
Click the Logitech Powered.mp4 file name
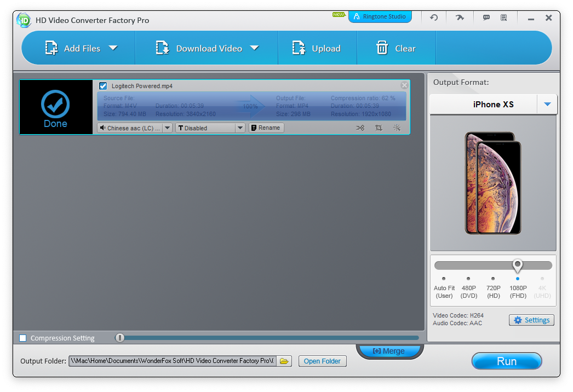142,86
